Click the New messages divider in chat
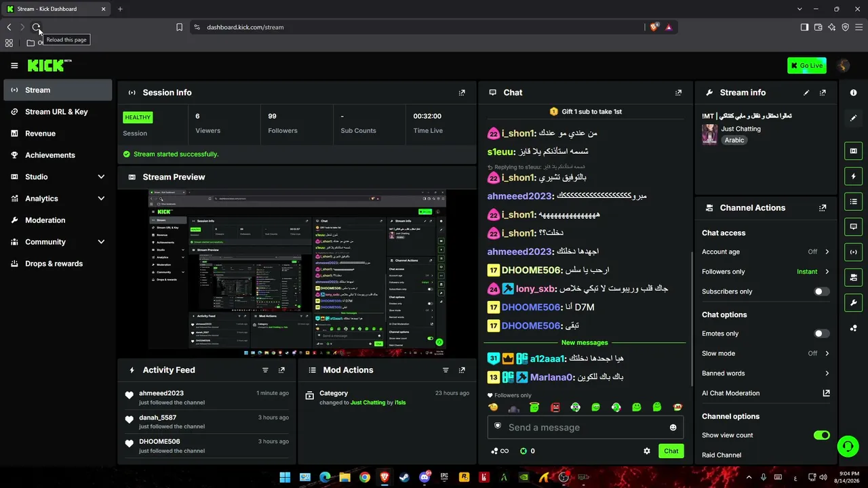 click(x=585, y=343)
